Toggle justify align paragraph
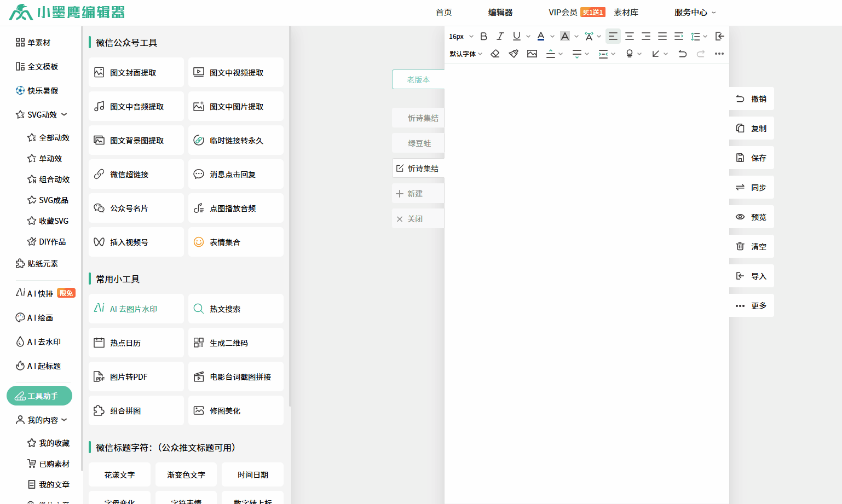 click(x=662, y=36)
